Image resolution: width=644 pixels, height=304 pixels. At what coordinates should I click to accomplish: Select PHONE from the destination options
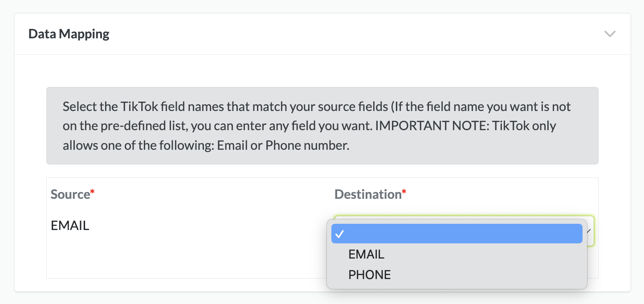pos(369,275)
